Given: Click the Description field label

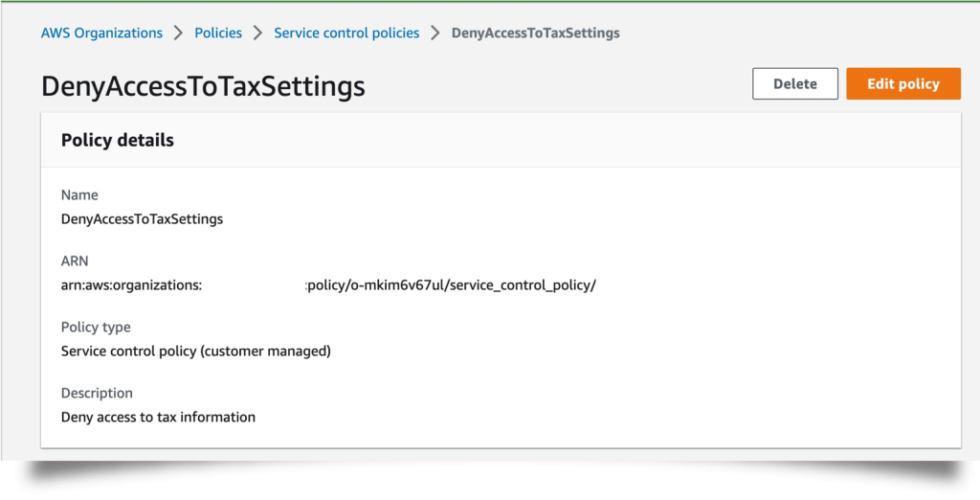Looking at the screenshot, I should 97,393.
